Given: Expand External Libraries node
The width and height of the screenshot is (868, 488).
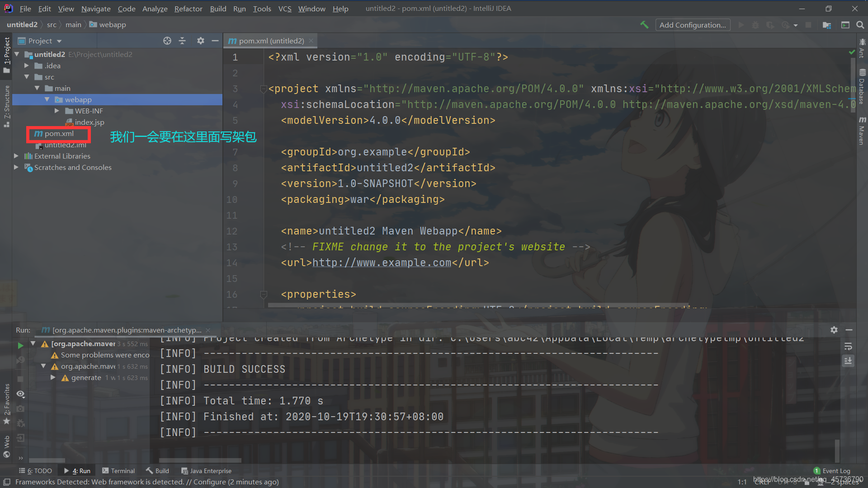Looking at the screenshot, I should coord(16,156).
